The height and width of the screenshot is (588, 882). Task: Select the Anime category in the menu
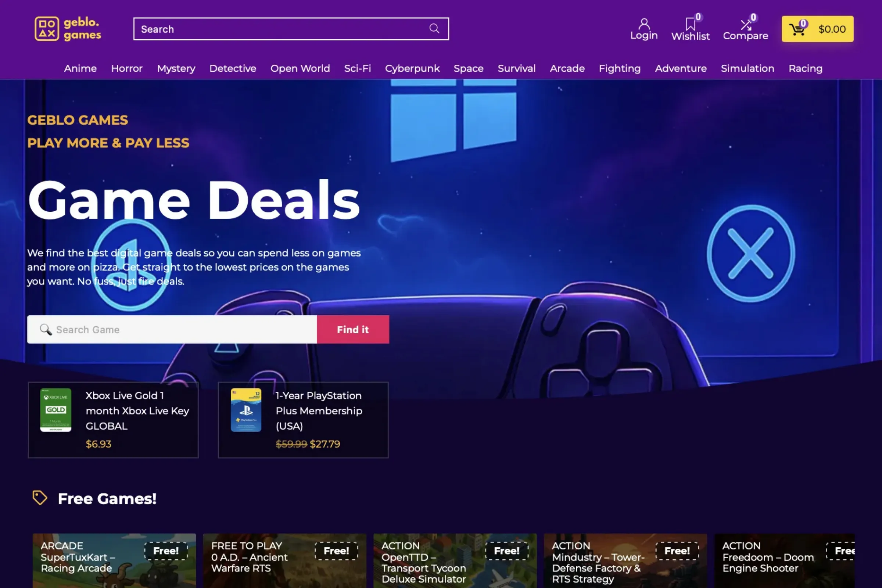(80, 68)
